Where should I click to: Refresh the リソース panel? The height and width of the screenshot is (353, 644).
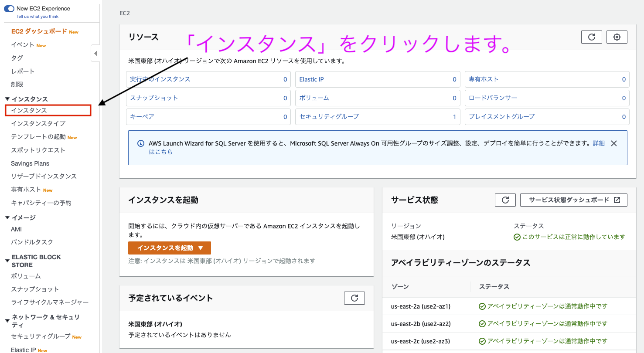[x=591, y=37]
